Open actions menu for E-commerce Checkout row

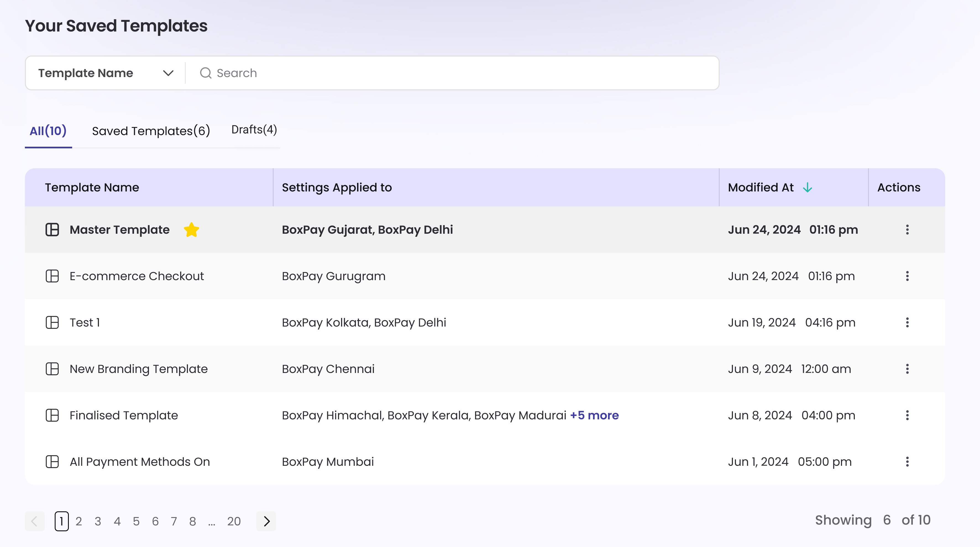tap(907, 276)
